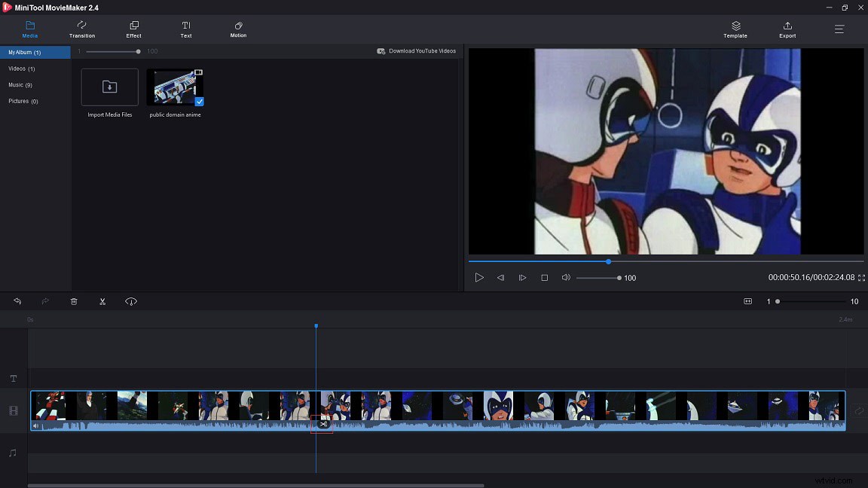Open the Motion tab

coord(237,30)
